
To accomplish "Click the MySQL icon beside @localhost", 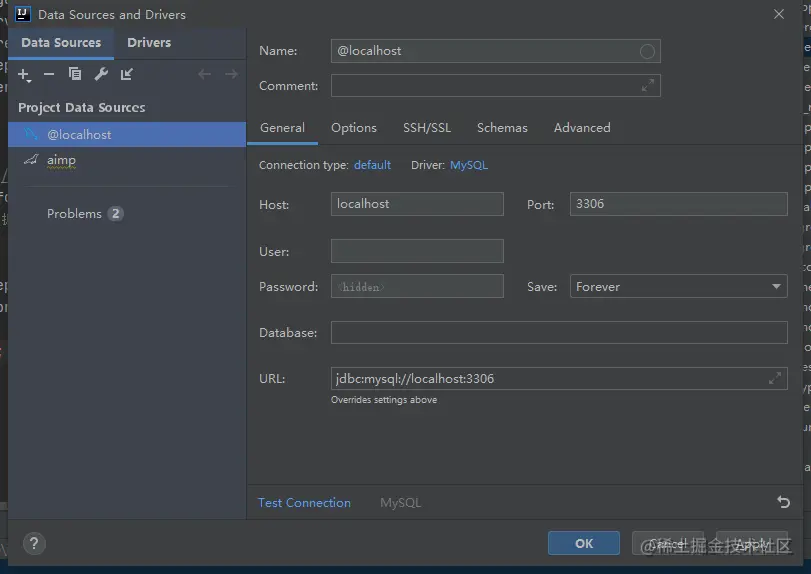I will coord(31,134).
